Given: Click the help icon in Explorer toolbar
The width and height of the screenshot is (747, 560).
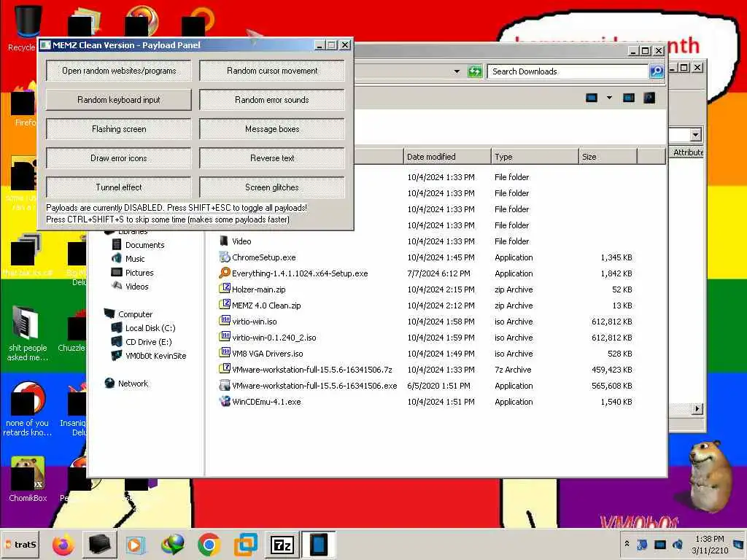Looking at the screenshot, I should click(x=649, y=98).
